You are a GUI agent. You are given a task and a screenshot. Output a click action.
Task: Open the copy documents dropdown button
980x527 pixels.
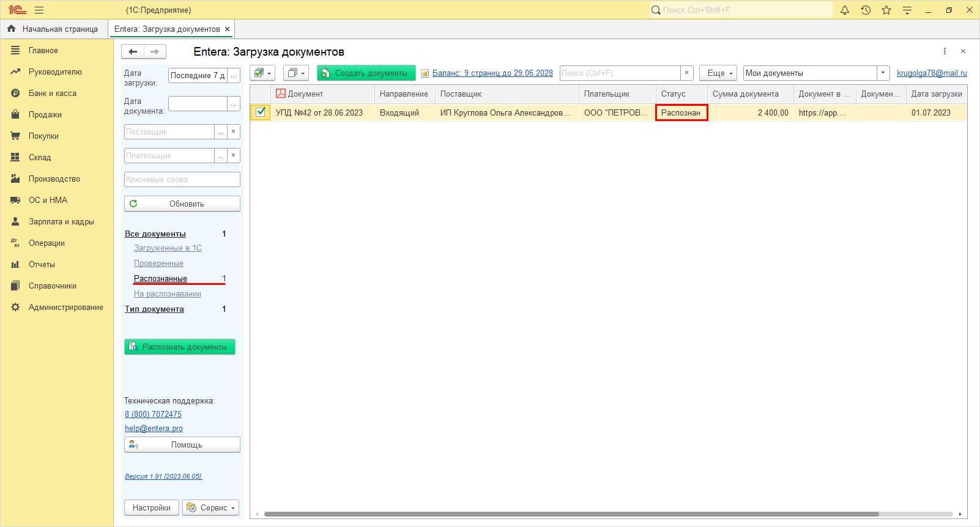(296, 73)
